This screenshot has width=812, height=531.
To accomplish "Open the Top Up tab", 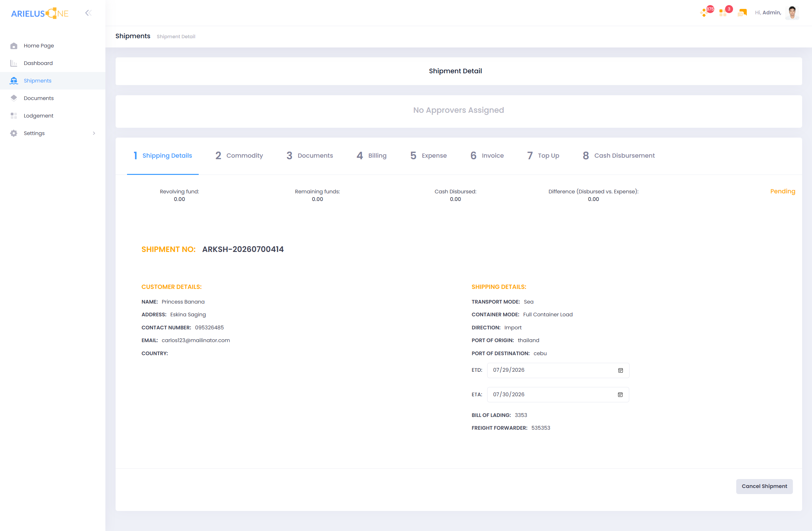I will coord(543,156).
